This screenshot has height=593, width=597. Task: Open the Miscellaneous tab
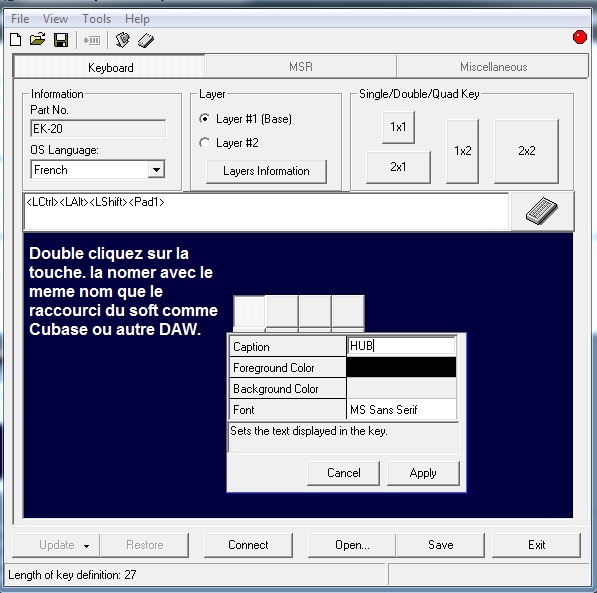(493, 67)
